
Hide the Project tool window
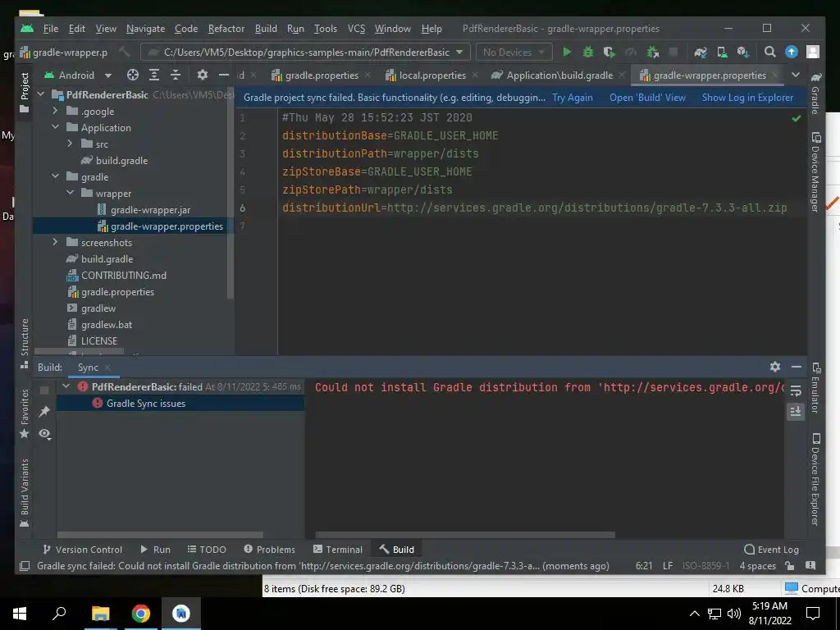click(x=223, y=75)
